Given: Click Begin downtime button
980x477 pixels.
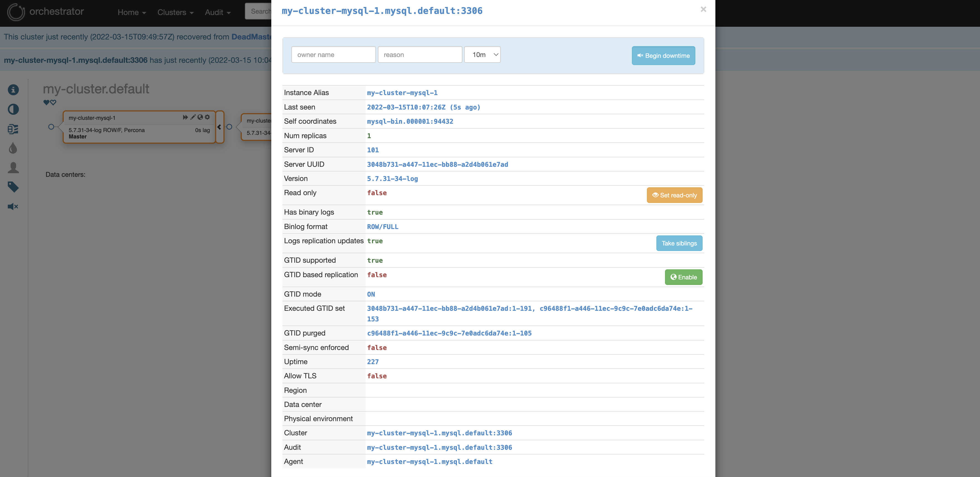Looking at the screenshot, I should [664, 55].
